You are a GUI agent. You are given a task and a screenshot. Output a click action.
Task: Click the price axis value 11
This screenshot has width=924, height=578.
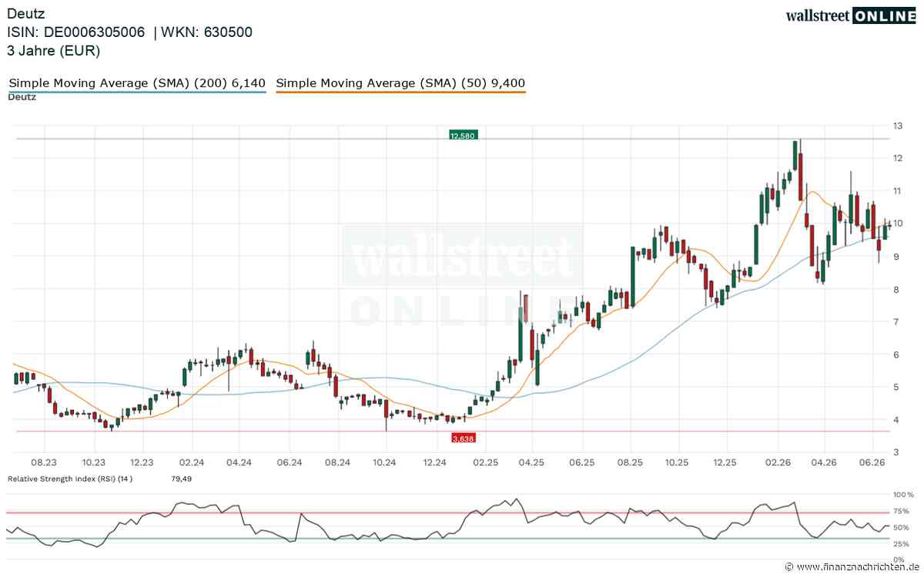(x=898, y=191)
